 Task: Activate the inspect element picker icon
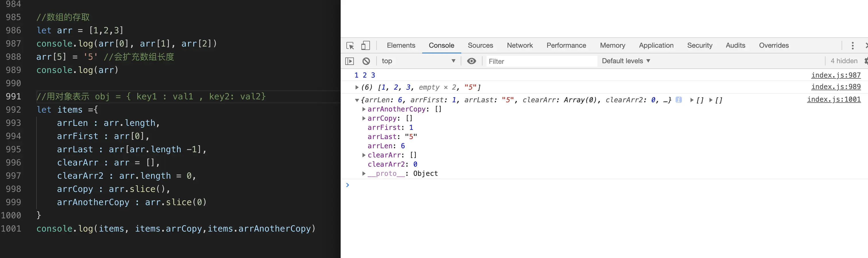(x=350, y=45)
